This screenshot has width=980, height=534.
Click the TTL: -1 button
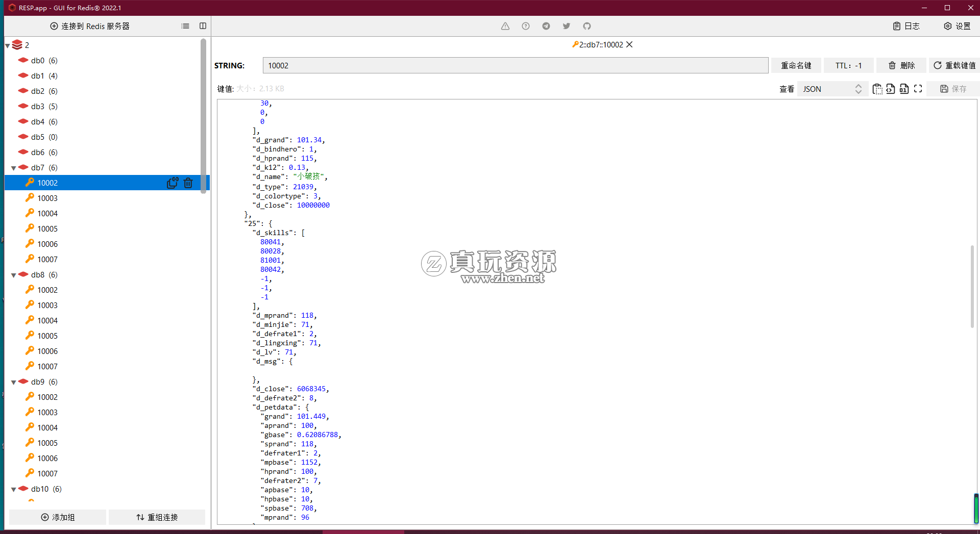848,65
